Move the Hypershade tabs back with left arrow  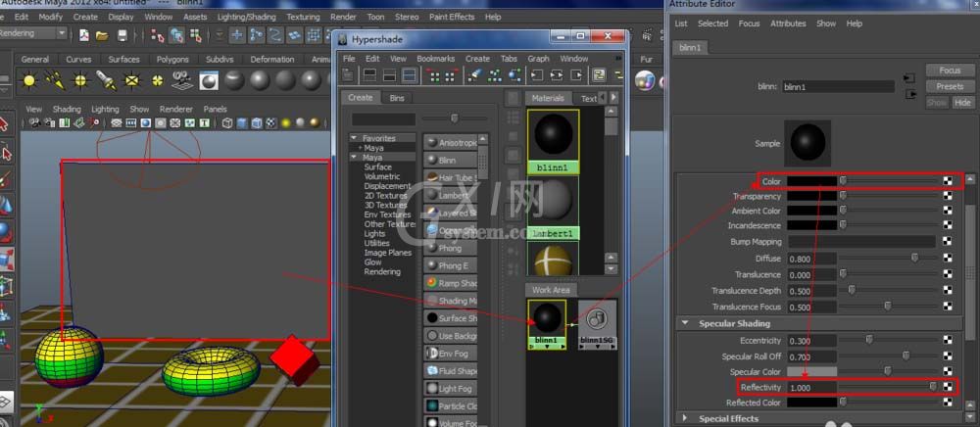pos(603,97)
